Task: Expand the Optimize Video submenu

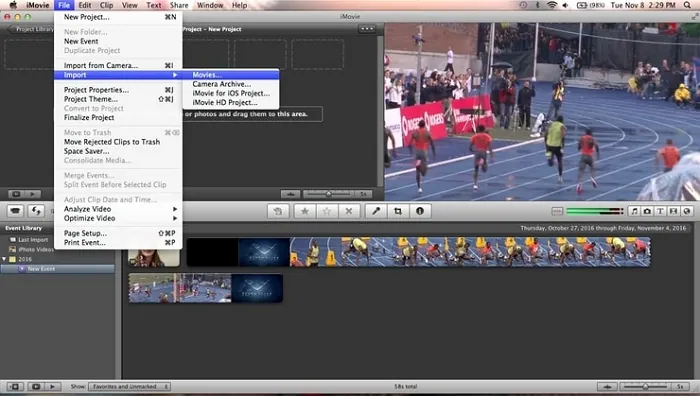Action: 118,218
